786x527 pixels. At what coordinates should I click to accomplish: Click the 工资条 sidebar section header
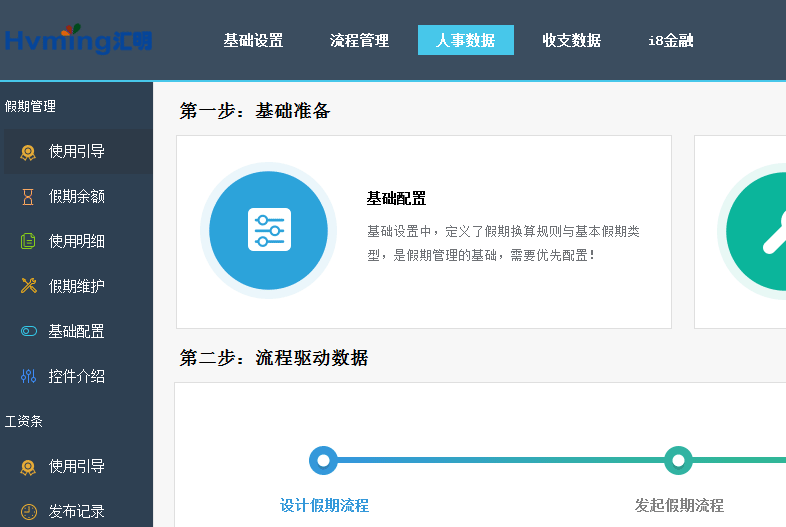point(24,421)
